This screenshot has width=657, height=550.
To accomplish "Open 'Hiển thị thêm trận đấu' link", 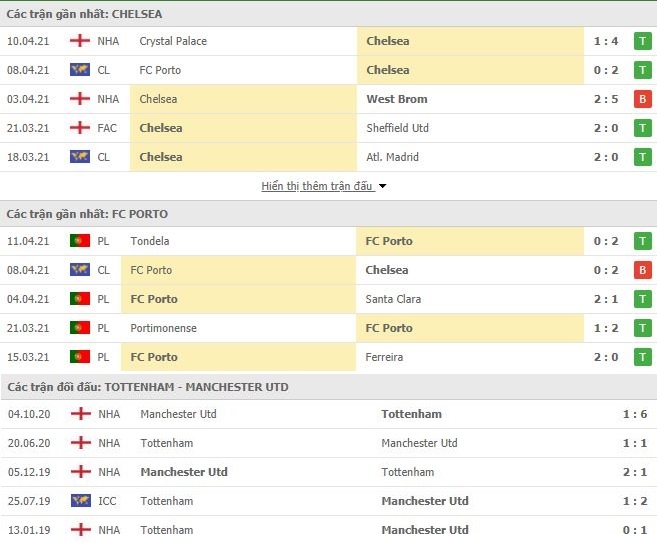I will 317,186.
